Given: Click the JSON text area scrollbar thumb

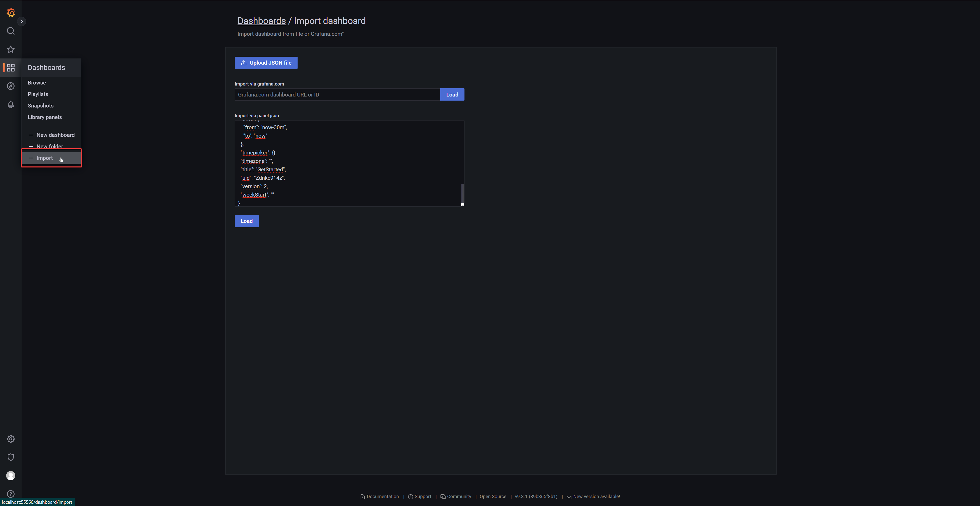Looking at the screenshot, I should pos(463,193).
